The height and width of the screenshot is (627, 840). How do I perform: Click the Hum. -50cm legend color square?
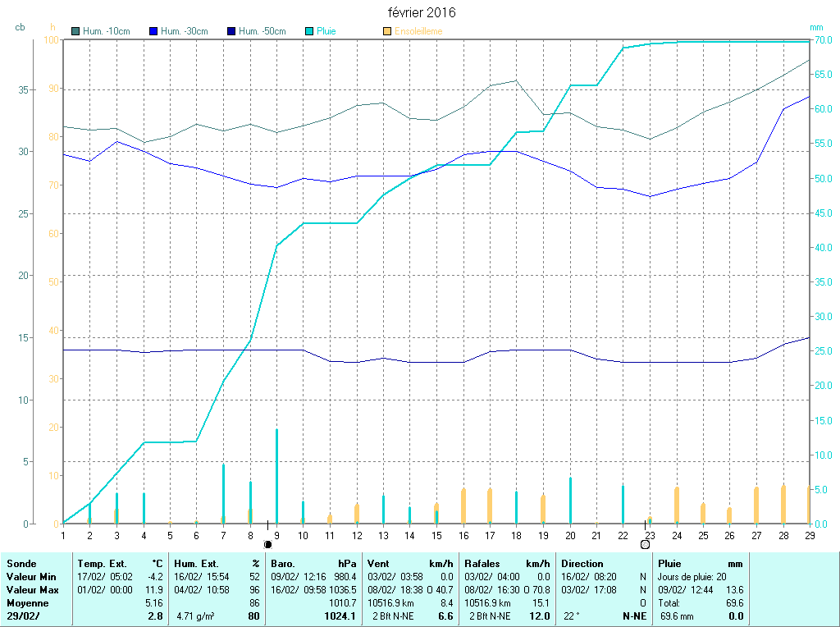click(231, 31)
